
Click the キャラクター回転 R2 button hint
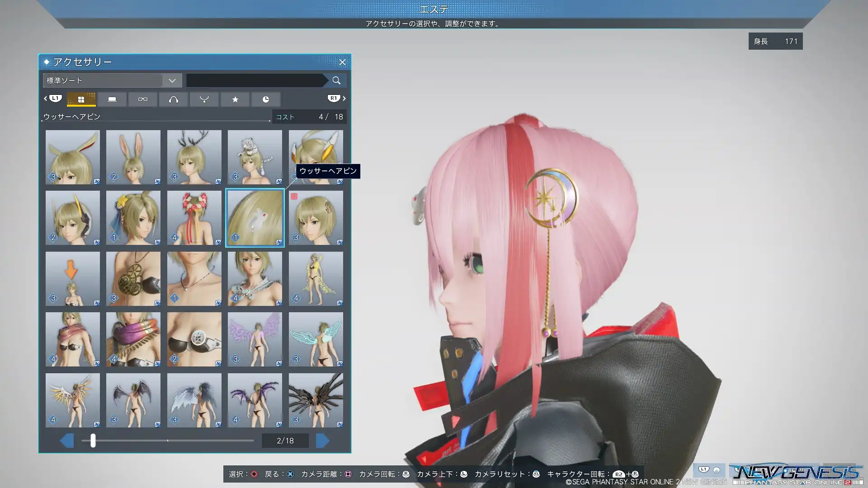tap(593, 474)
